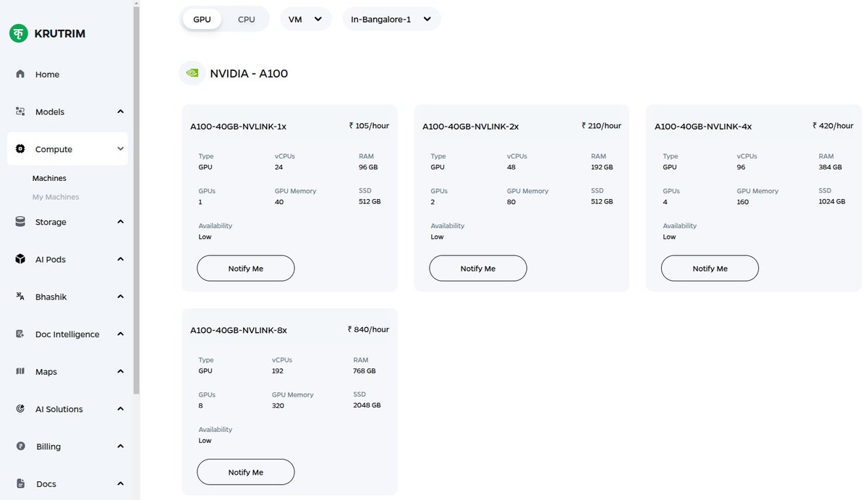Expand the Storage menu chevron
Screen dimensions: 868x500
(120, 221)
